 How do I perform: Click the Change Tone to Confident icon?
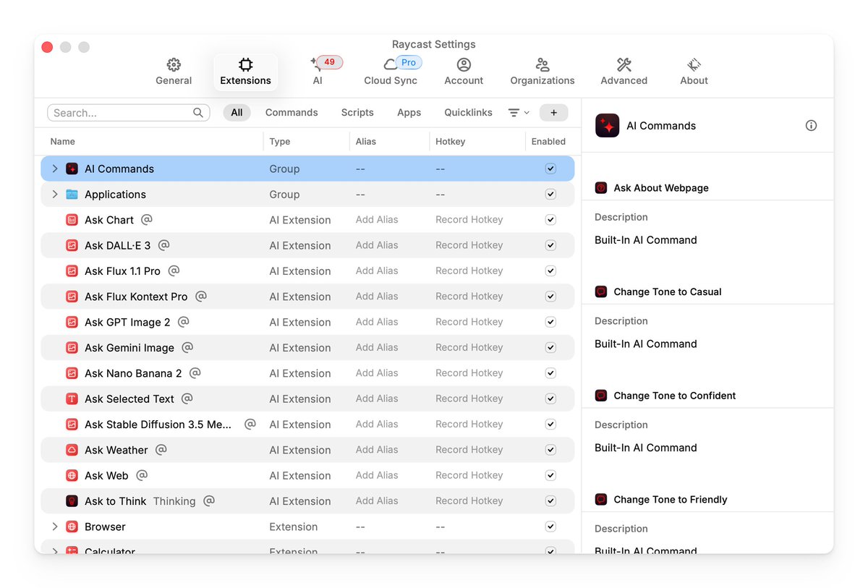(x=601, y=396)
